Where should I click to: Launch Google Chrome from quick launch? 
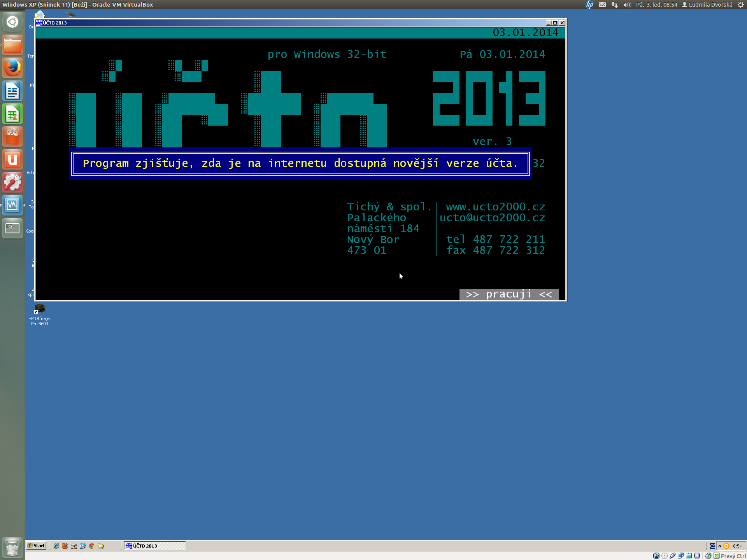92,546
